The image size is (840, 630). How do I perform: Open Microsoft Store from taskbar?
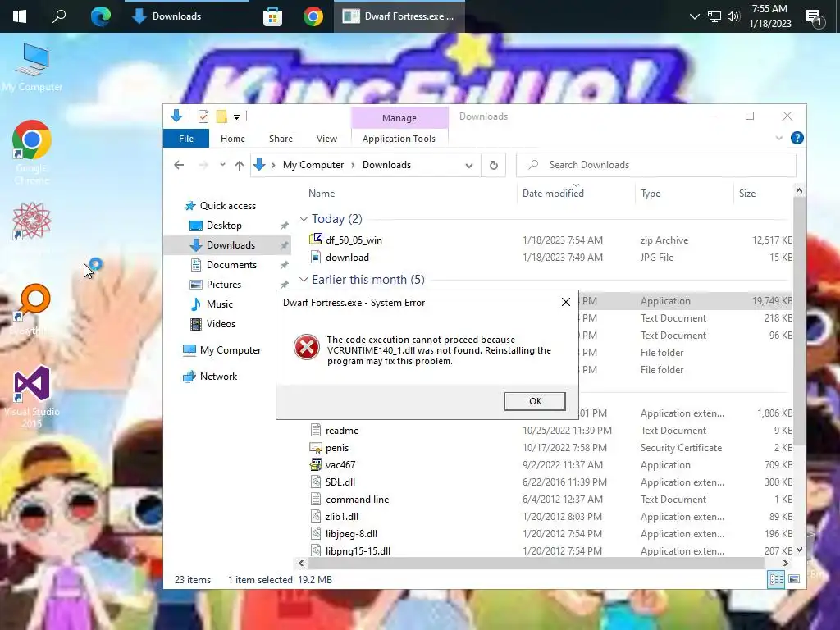coord(272,16)
